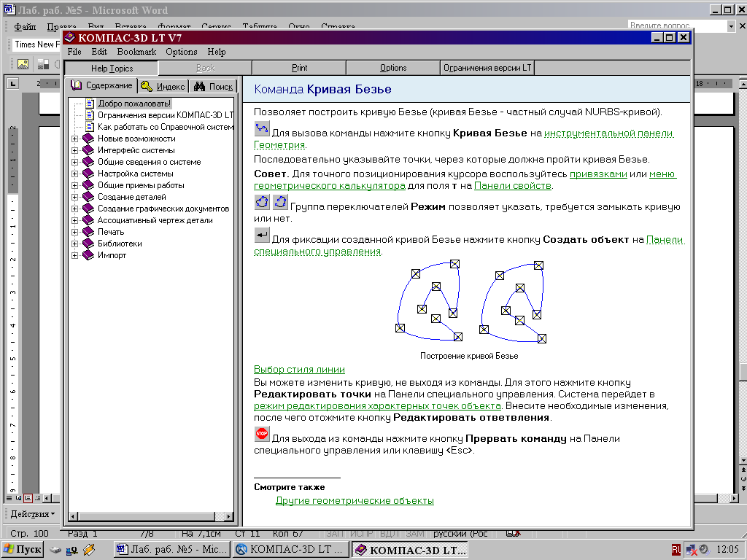This screenshot has height=560, width=747.
Task: Click the Create object arrow icon
Action: pos(262,236)
